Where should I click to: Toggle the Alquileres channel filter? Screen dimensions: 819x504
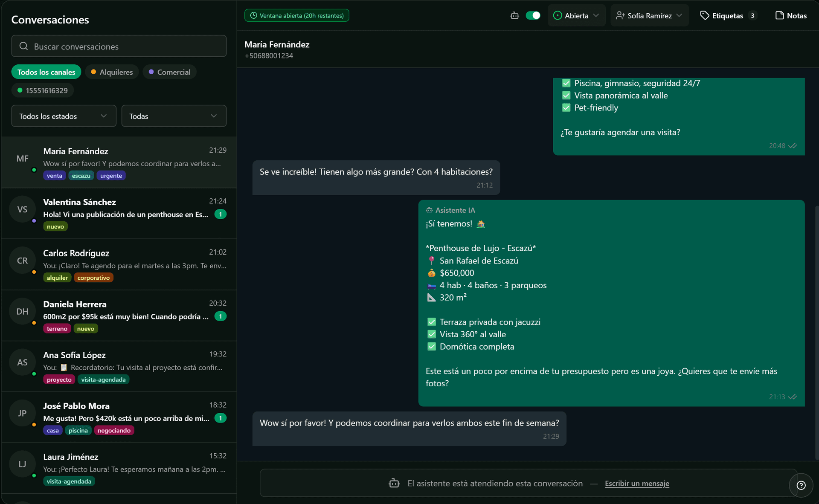click(x=112, y=72)
